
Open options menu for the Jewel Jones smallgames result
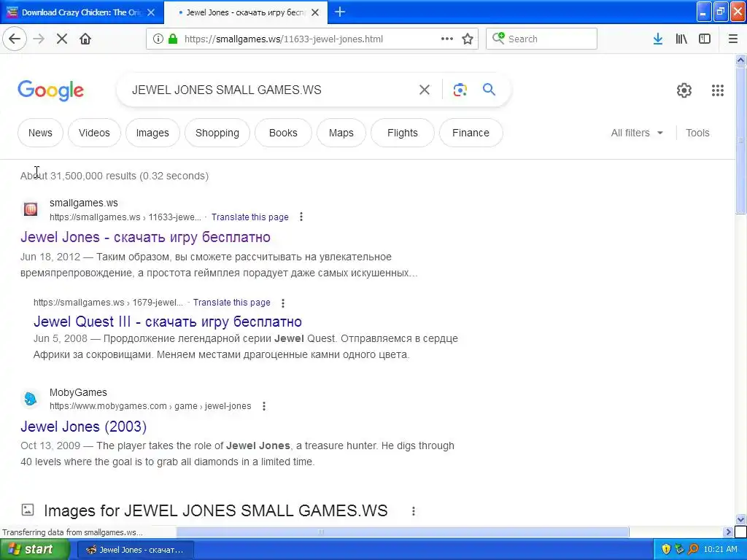click(x=301, y=217)
